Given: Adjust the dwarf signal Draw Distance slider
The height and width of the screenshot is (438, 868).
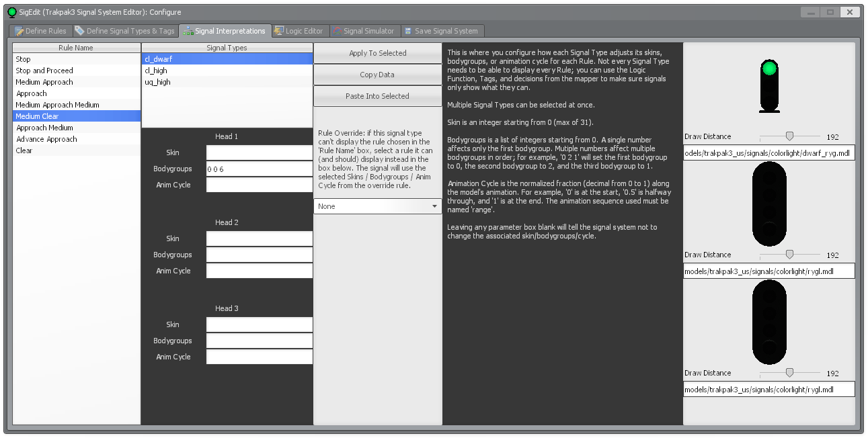Looking at the screenshot, I should [x=789, y=136].
